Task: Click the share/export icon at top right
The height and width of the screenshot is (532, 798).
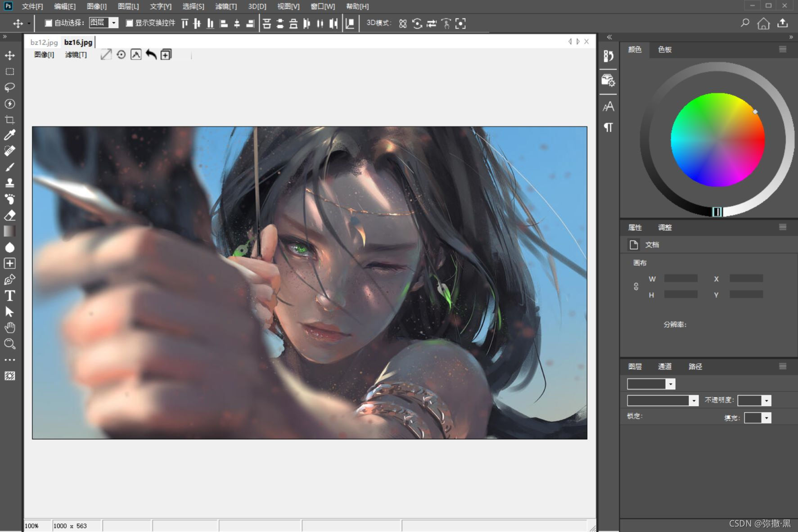Action: pyautogui.click(x=783, y=23)
